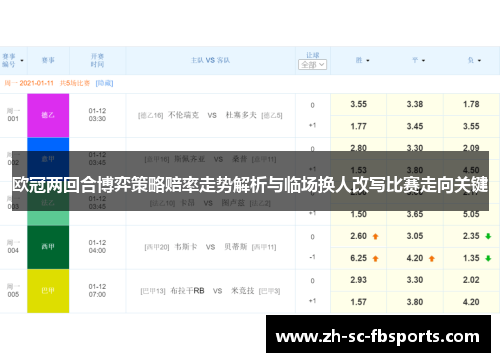Click the 主队 VS 客队 column header
This screenshot has width=500, height=362.
[210, 60]
